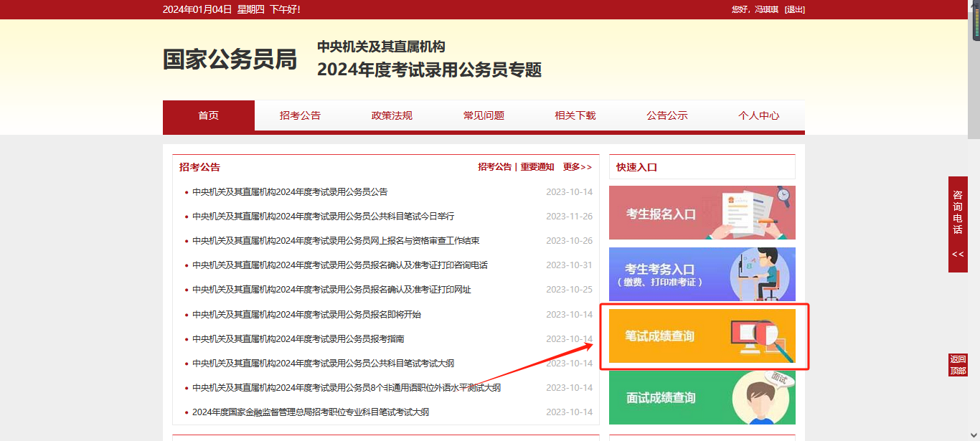Open the 公共科目笔试今日举行 announcement
980x441 pixels.
(x=323, y=217)
